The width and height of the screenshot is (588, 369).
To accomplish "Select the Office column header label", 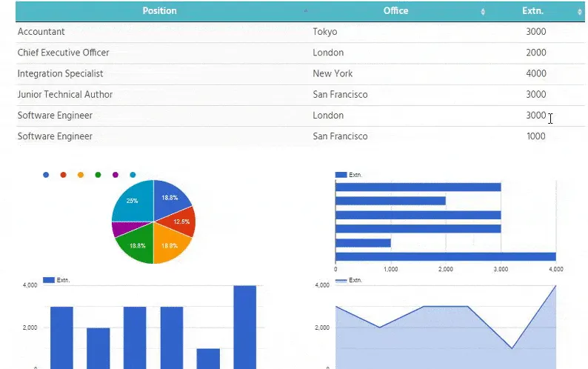I will tap(395, 11).
